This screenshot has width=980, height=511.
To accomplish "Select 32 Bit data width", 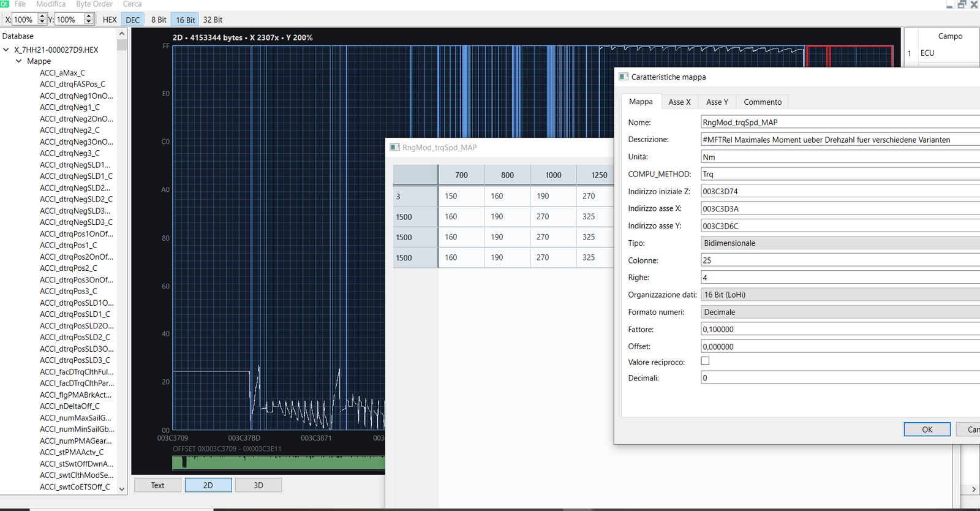I will click(x=213, y=20).
